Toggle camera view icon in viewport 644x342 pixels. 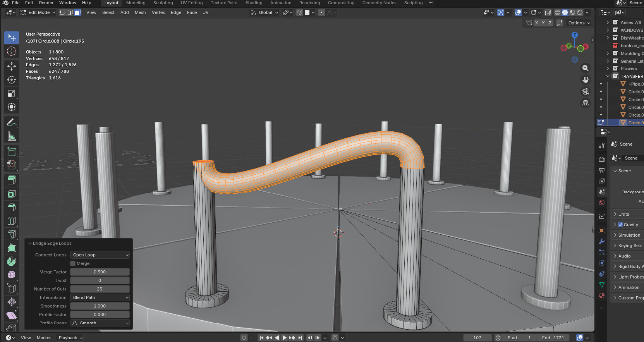[586, 91]
